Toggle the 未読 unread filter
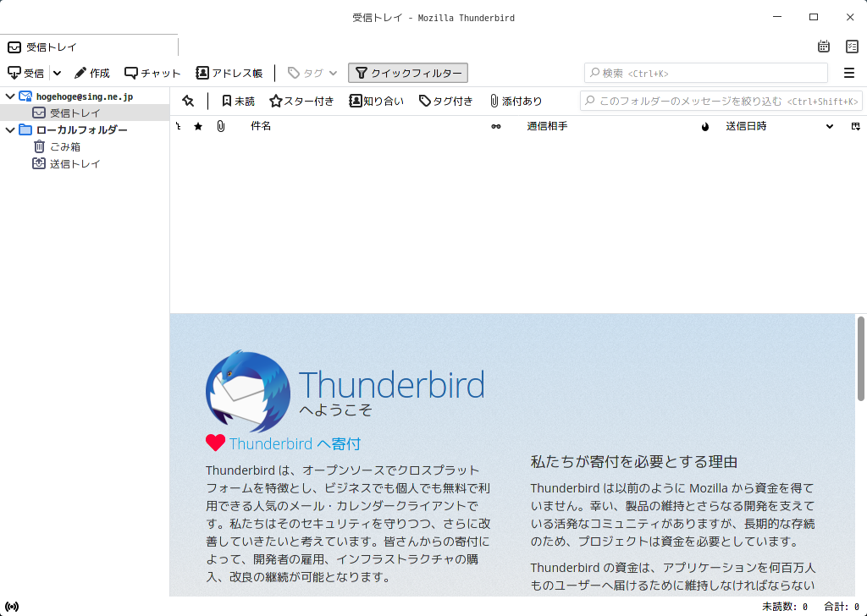The image size is (867, 616). (238, 101)
